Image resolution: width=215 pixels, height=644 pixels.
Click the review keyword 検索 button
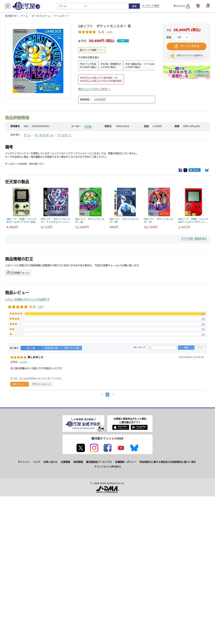pos(186,348)
